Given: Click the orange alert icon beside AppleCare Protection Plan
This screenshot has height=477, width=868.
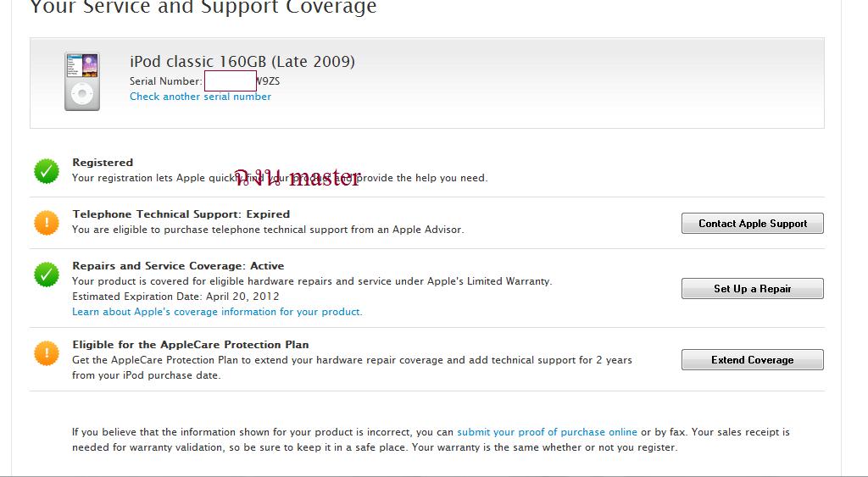Looking at the screenshot, I should pyautogui.click(x=47, y=353).
